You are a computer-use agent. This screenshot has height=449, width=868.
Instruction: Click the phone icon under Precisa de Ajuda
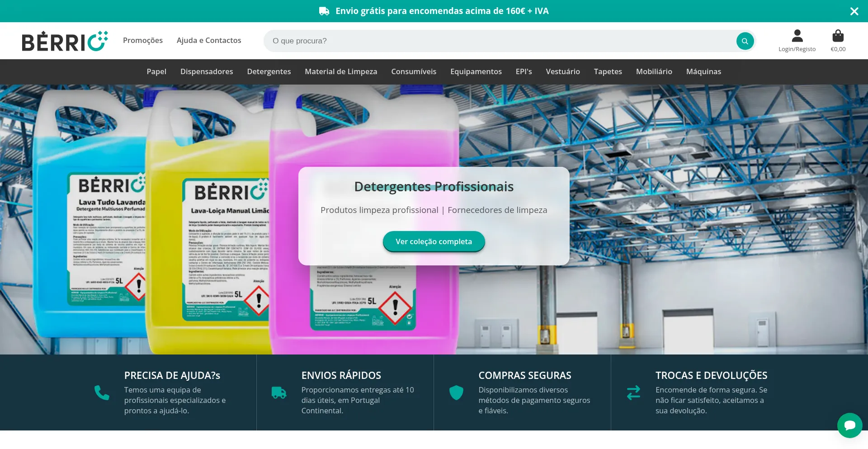point(102,393)
